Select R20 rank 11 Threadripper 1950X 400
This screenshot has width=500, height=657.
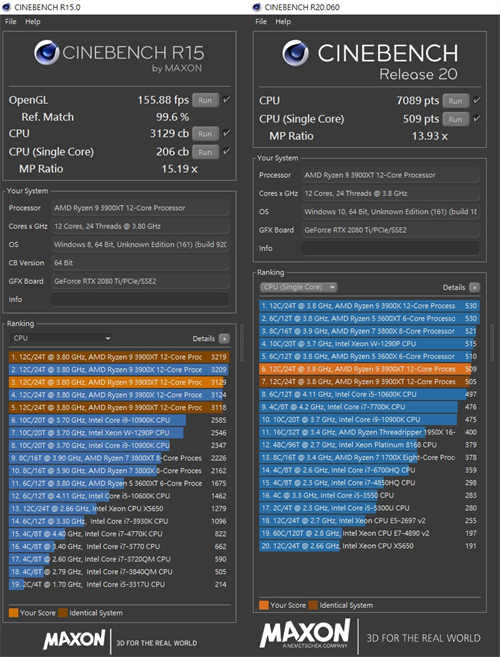[x=369, y=432]
